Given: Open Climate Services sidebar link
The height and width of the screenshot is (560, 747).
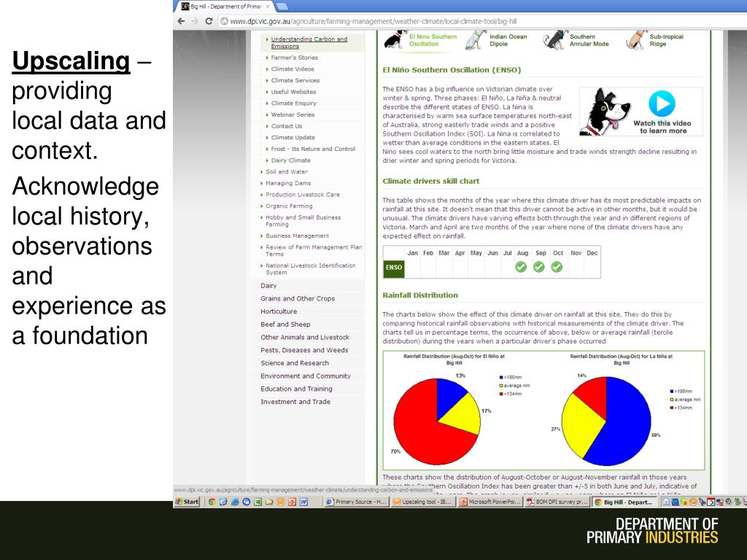Looking at the screenshot, I should coord(295,80).
